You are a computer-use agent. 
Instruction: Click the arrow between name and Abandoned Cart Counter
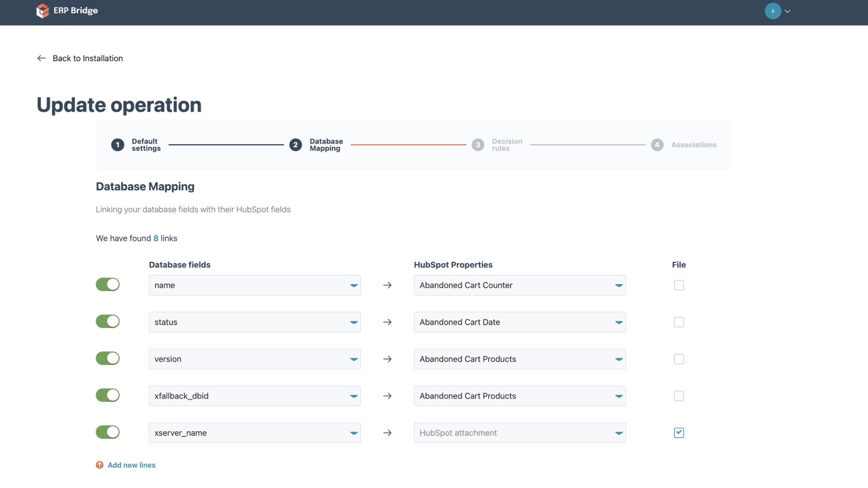387,285
